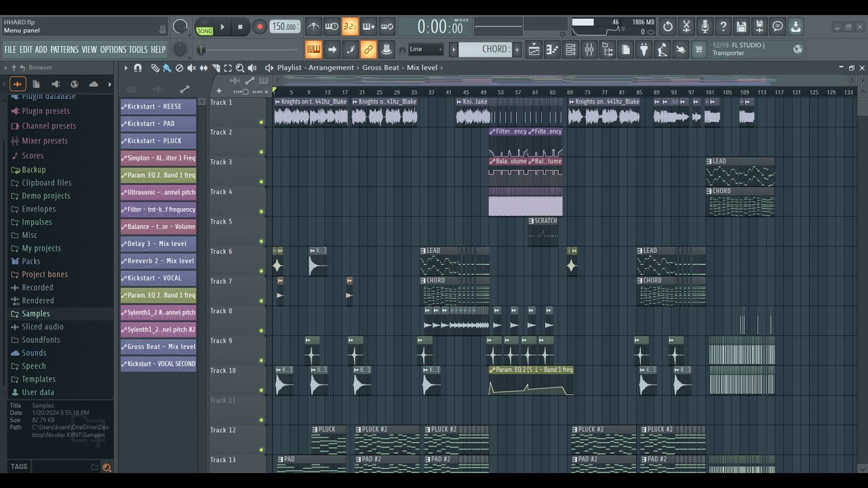
Task: Toggle auto scrolling arrow
Action: pos(332,49)
